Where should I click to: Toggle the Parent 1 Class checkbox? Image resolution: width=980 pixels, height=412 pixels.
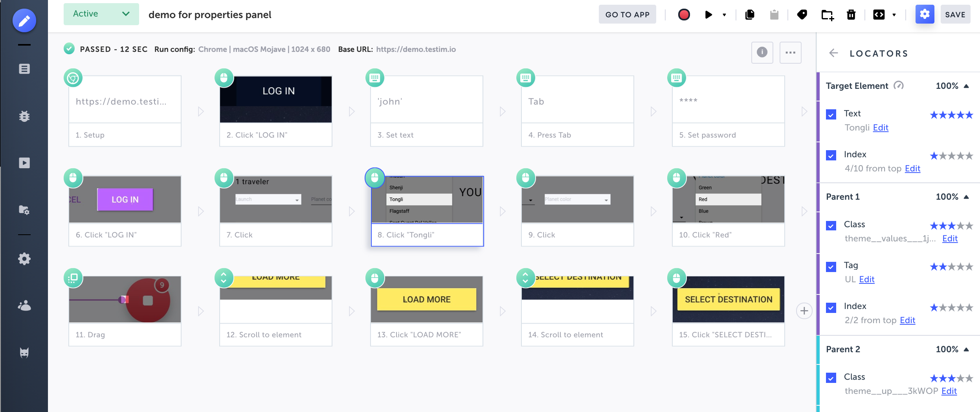point(831,225)
